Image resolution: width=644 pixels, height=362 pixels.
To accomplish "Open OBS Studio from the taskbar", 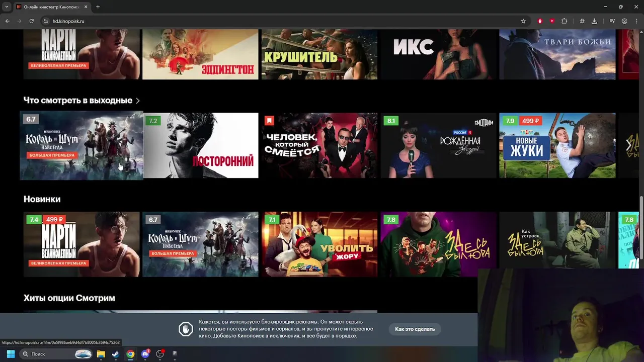I will tap(160, 354).
